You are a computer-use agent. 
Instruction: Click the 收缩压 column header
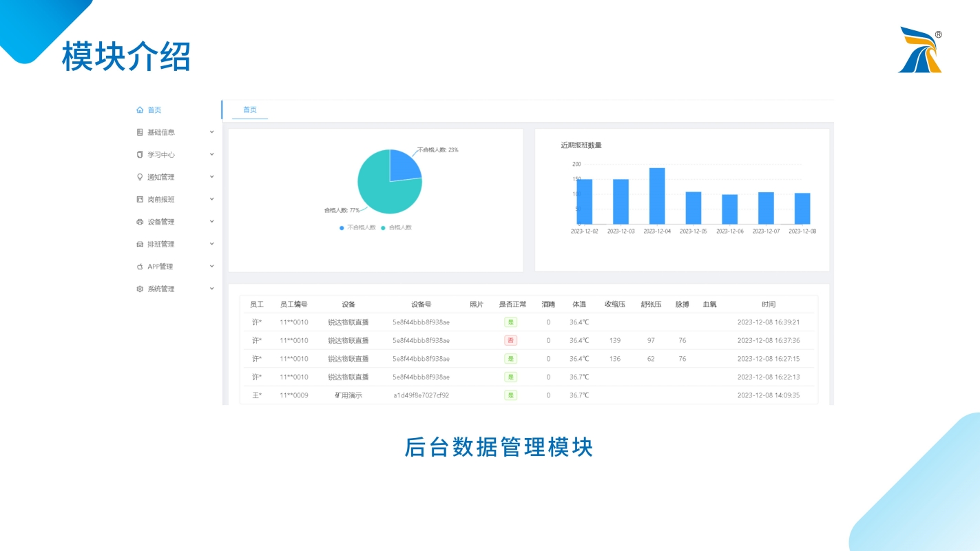coord(615,304)
